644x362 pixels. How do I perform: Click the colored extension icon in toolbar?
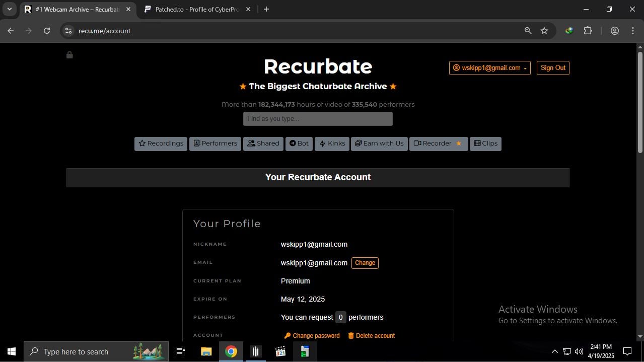click(x=569, y=31)
